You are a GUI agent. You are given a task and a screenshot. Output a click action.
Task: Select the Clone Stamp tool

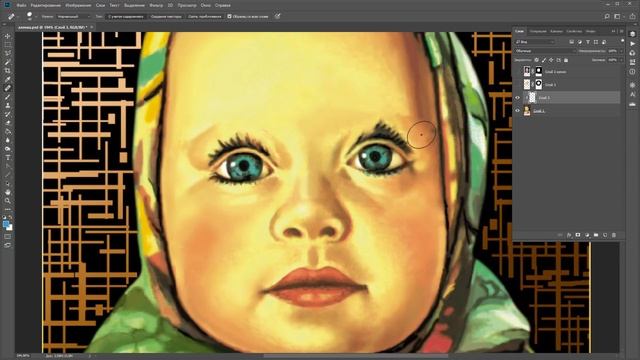tap(7, 105)
